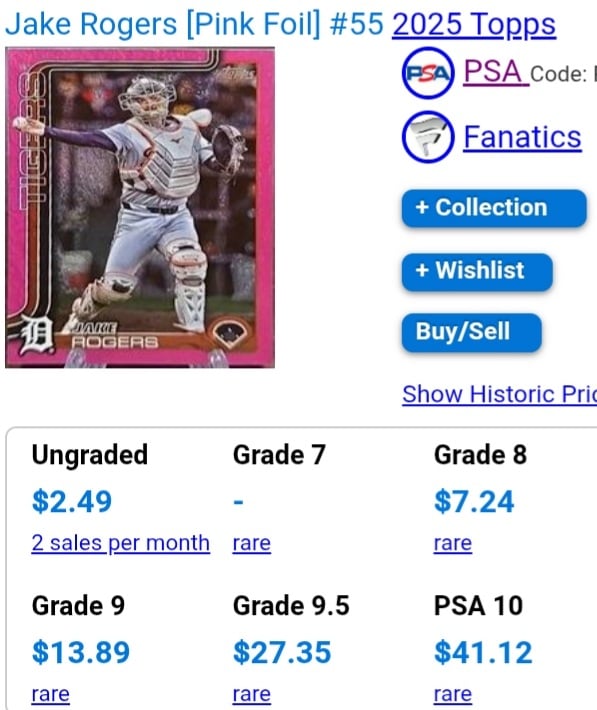
Task: Click the PSA logo icon
Action: 428,73
